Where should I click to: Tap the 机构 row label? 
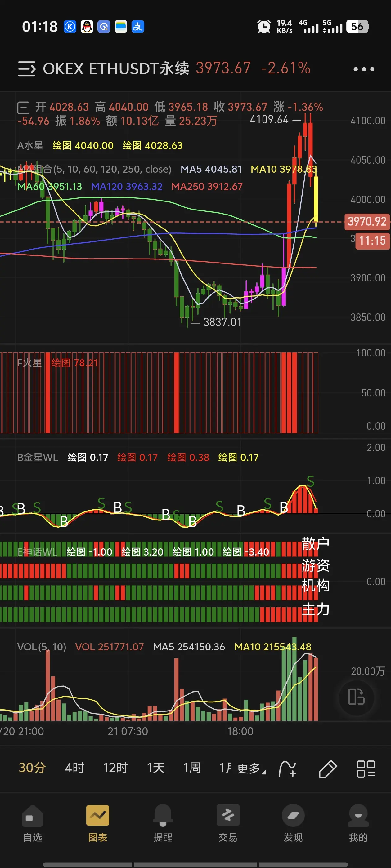click(315, 586)
